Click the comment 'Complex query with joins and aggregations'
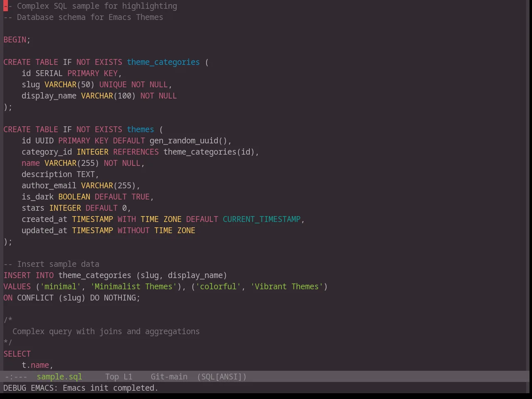The width and height of the screenshot is (532, 399). [x=106, y=331]
